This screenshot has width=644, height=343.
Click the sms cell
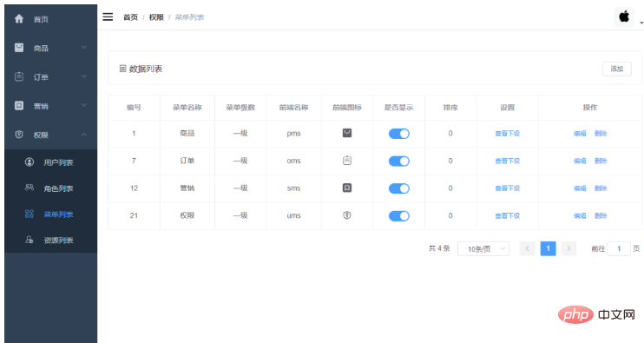click(293, 188)
